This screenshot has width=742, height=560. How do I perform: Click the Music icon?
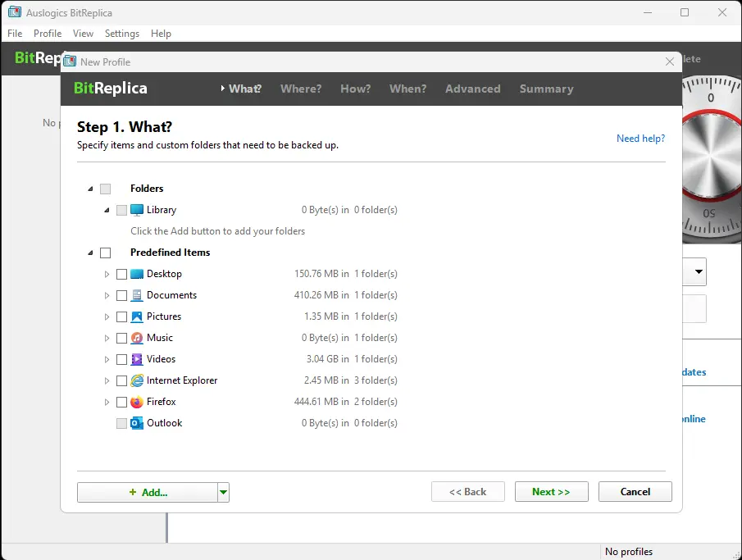(x=137, y=338)
